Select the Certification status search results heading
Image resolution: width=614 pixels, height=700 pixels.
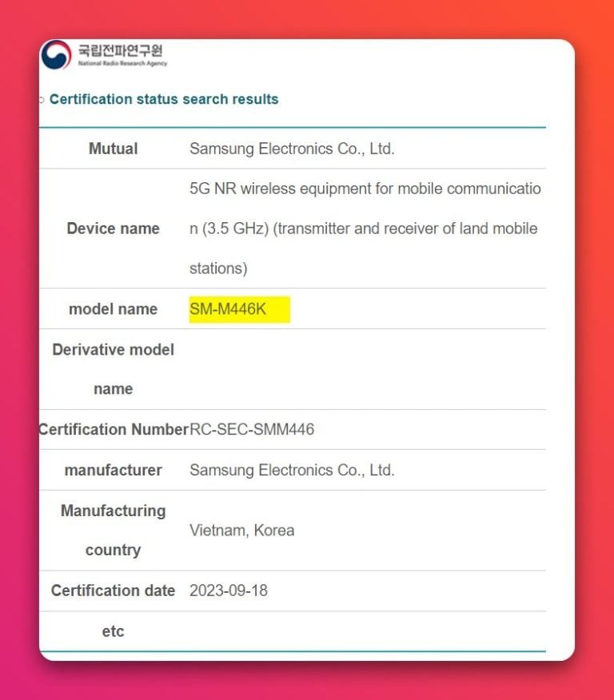[164, 99]
